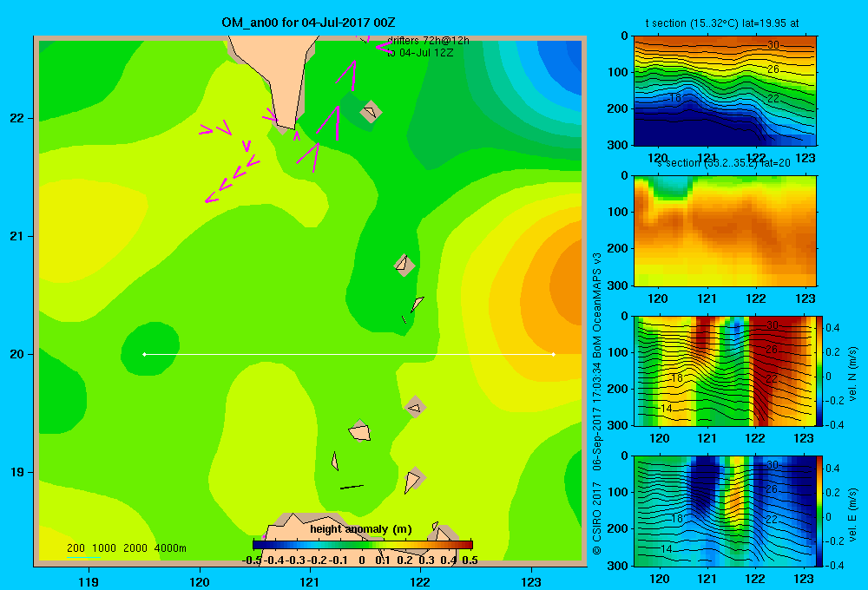The width and height of the screenshot is (868, 590).
Task: Select the 't section (15..32°C) lat=19.95' title
Action: (x=722, y=23)
